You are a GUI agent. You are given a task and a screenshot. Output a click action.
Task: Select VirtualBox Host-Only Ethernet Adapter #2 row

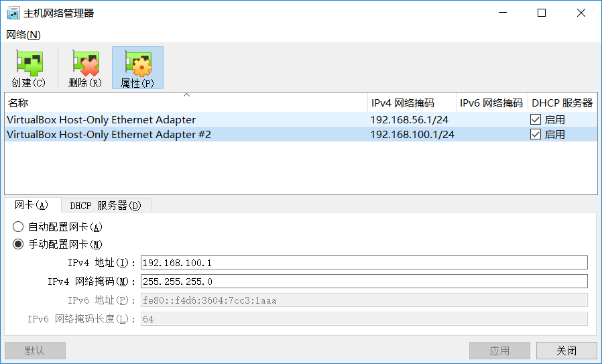[x=301, y=134]
